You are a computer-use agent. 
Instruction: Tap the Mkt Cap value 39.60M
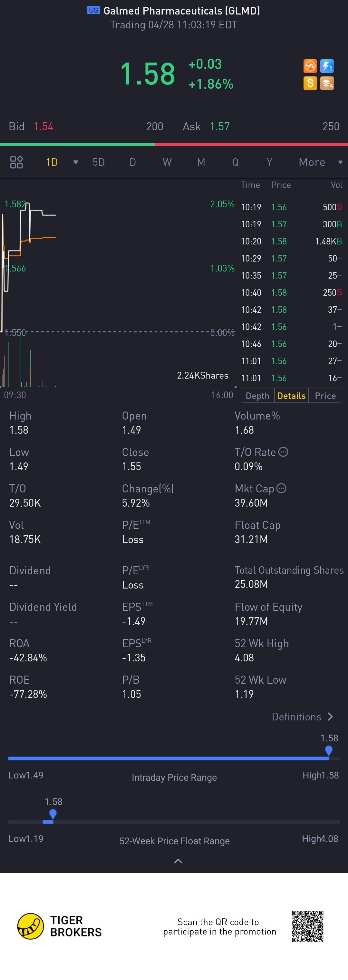pos(251,503)
